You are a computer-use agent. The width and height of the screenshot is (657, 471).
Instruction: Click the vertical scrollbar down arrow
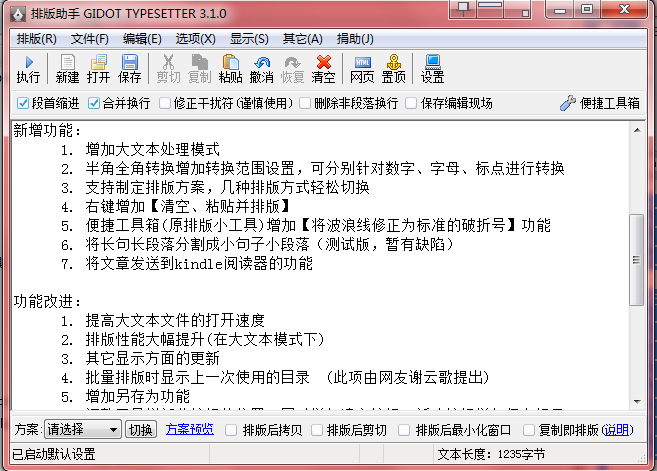(636, 398)
